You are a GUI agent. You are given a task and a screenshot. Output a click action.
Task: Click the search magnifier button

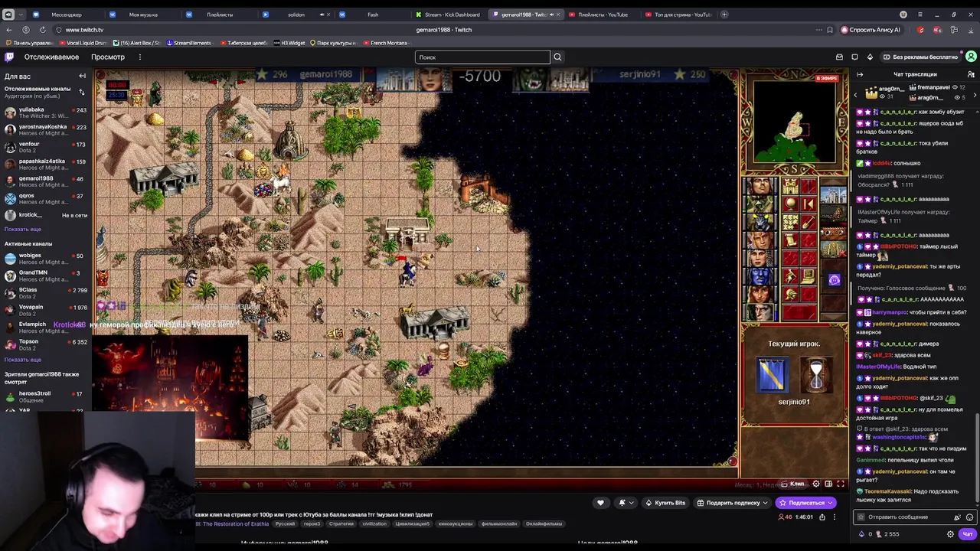(557, 57)
